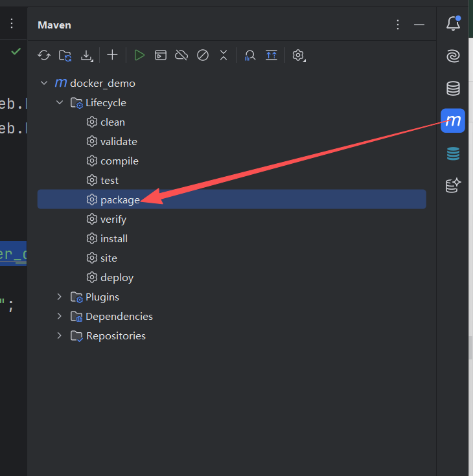Click the gear icon beside clean
Viewport: 473px width, 476px height.
(x=92, y=122)
